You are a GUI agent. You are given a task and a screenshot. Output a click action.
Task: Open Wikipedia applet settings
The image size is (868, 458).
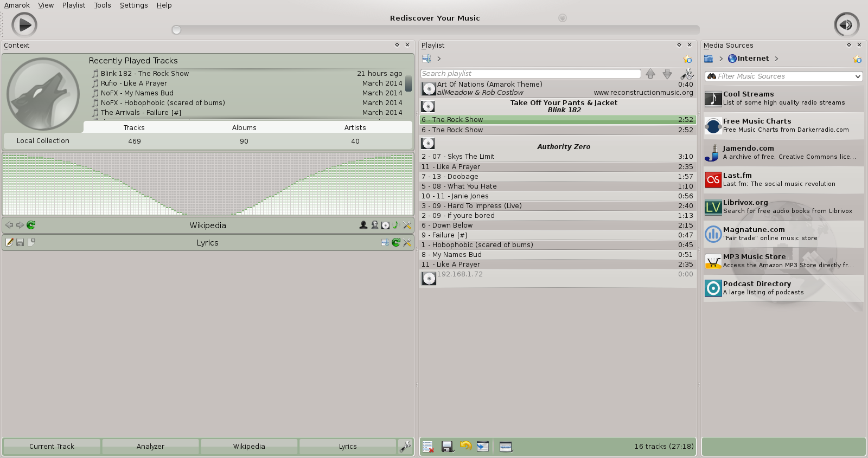click(407, 225)
